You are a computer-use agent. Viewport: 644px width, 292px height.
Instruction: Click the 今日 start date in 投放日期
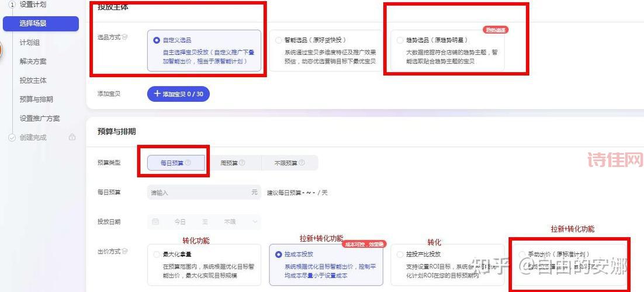pyautogui.click(x=180, y=222)
